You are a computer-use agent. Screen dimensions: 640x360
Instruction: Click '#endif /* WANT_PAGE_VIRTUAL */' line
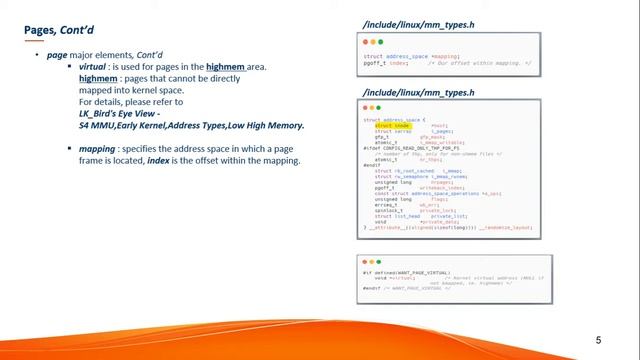pos(407,289)
